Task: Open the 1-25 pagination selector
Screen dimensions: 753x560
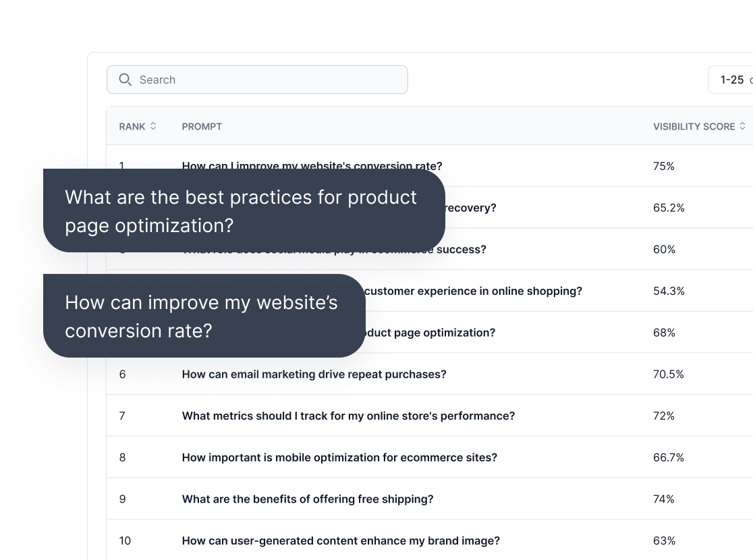Action: pyautogui.click(x=731, y=80)
